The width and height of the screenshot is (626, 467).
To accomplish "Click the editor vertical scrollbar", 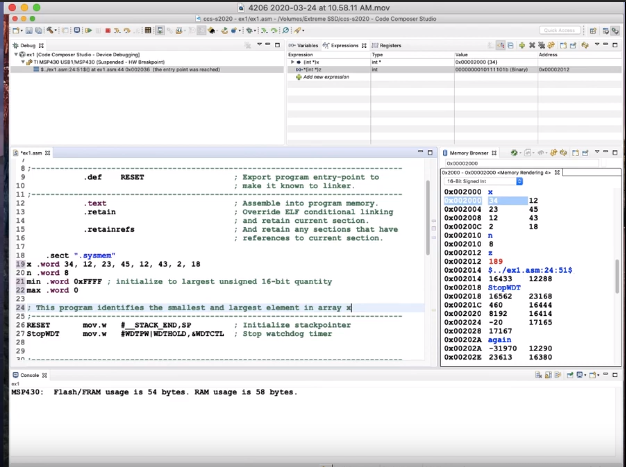I will click(428, 218).
